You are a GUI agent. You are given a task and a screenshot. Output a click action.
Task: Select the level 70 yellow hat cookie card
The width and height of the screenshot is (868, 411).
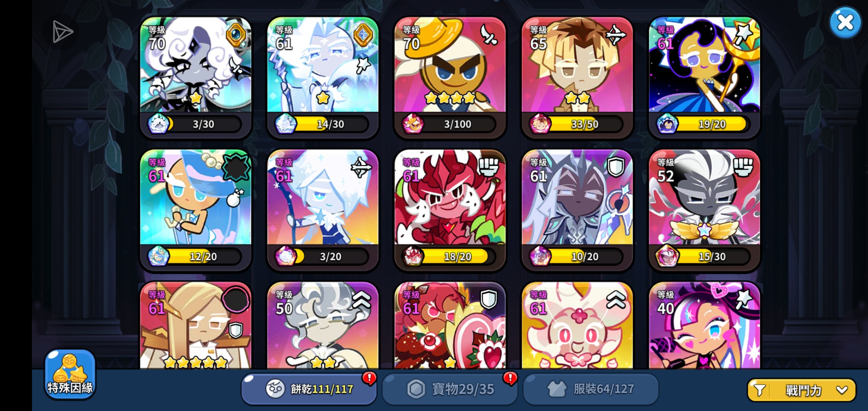coord(450,78)
